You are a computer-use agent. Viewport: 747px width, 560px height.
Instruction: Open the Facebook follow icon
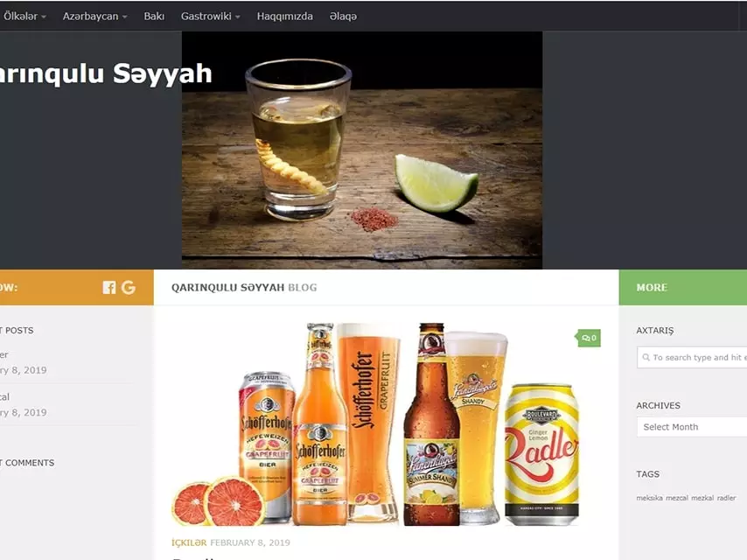pos(109,287)
